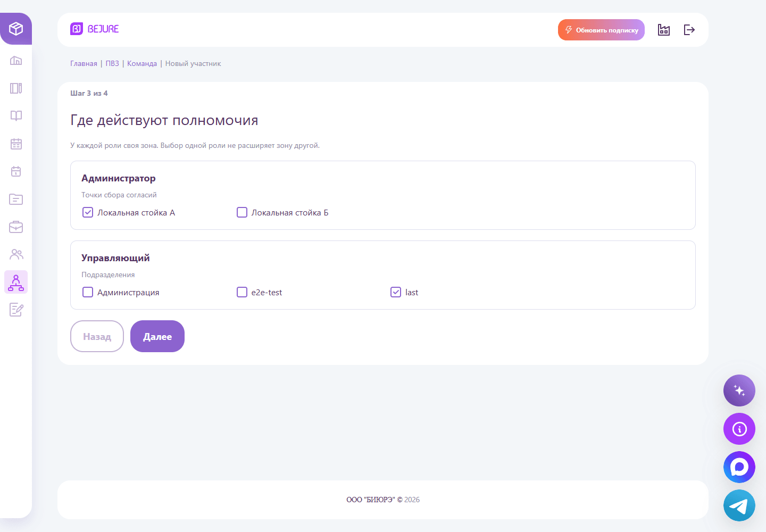Click the Подразделения label
The width and height of the screenshot is (766, 532).
point(108,275)
